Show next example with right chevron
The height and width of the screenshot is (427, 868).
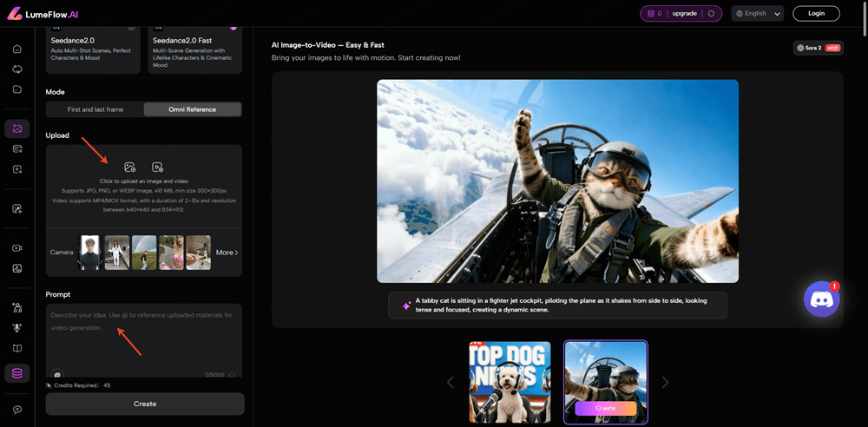point(665,382)
